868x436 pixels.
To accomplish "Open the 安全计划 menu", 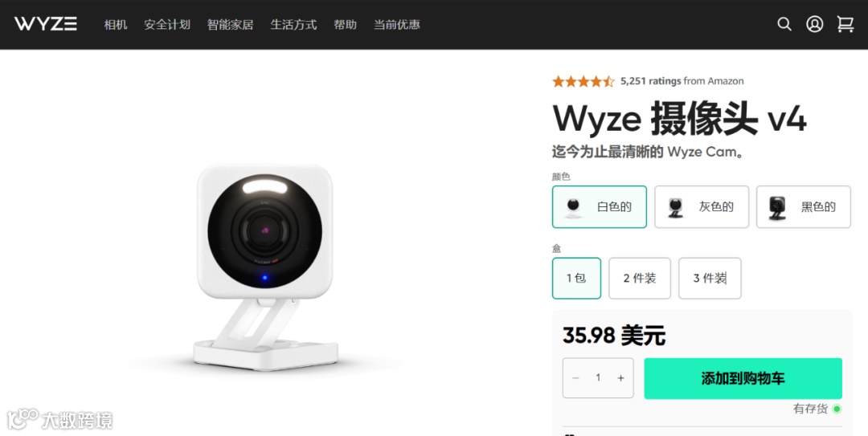I will [167, 25].
